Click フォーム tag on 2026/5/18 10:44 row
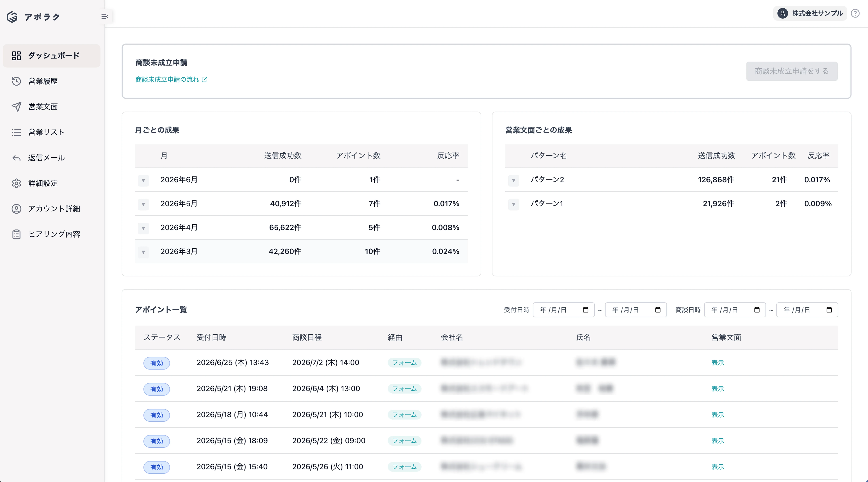The height and width of the screenshot is (482, 868). (x=404, y=415)
